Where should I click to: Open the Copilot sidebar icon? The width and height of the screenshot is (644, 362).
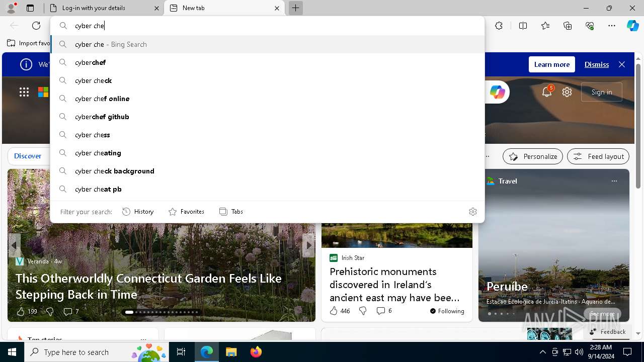[632, 26]
